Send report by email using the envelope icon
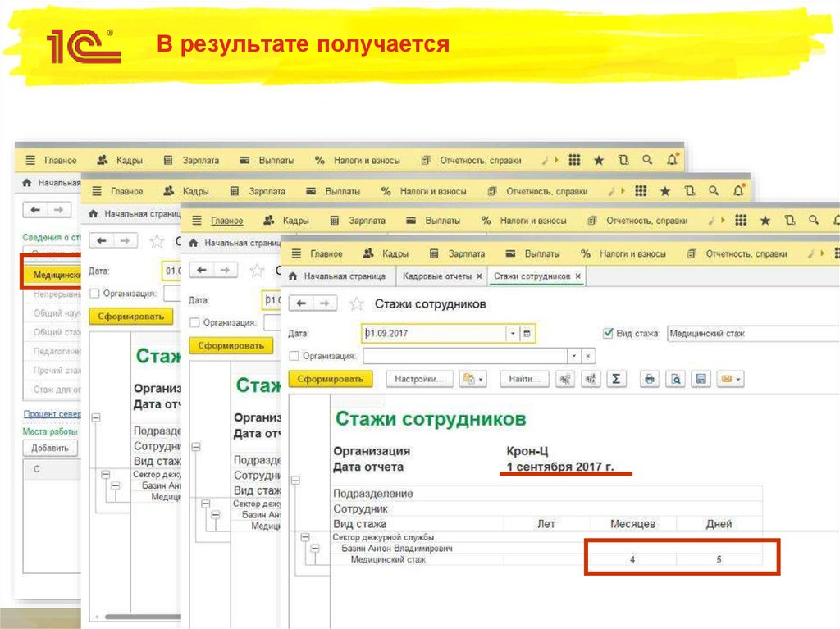Screen dimensions: 840x629 click(728, 379)
